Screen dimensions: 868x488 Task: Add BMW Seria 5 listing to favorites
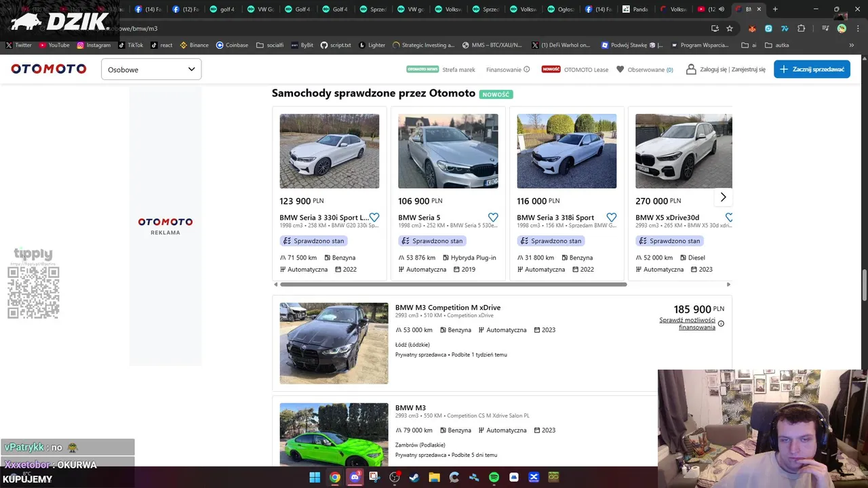493,218
